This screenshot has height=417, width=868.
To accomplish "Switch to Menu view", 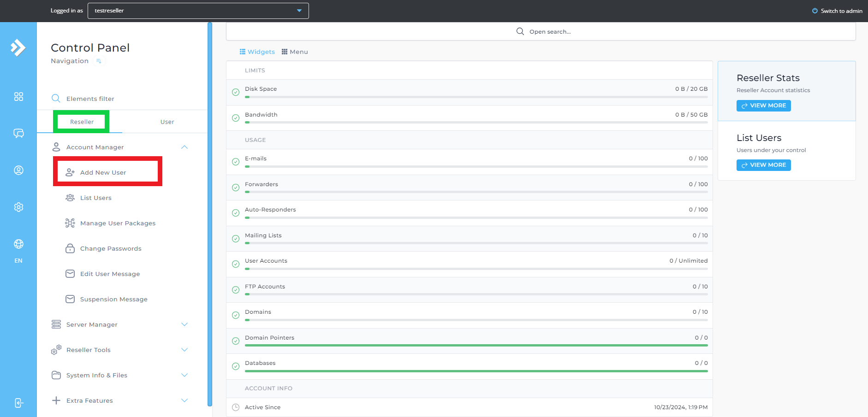I will (x=295, y=52).
